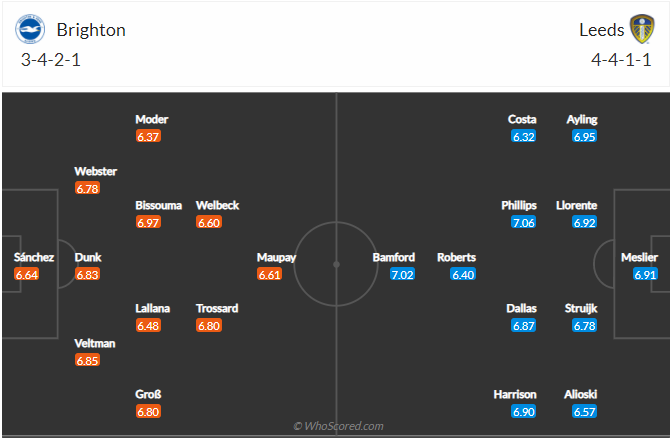Image resolution: width=672 pixels, height=438 pixels.
Task: Click the WhoScored.com watermark
Action: coord(338,426)
